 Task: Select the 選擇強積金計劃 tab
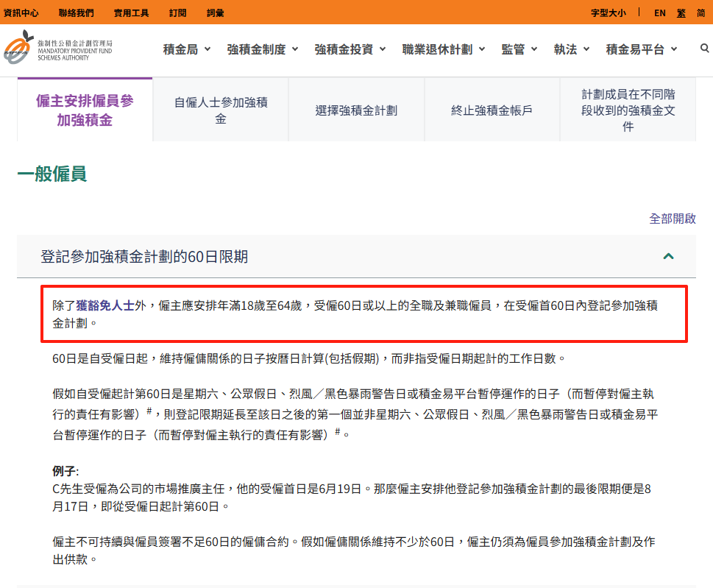[356, 110]
